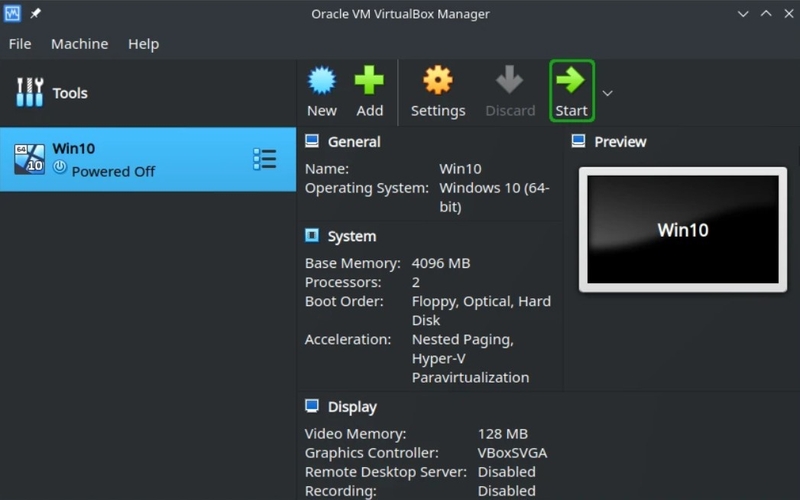Click the Display section header

(352, 407)
